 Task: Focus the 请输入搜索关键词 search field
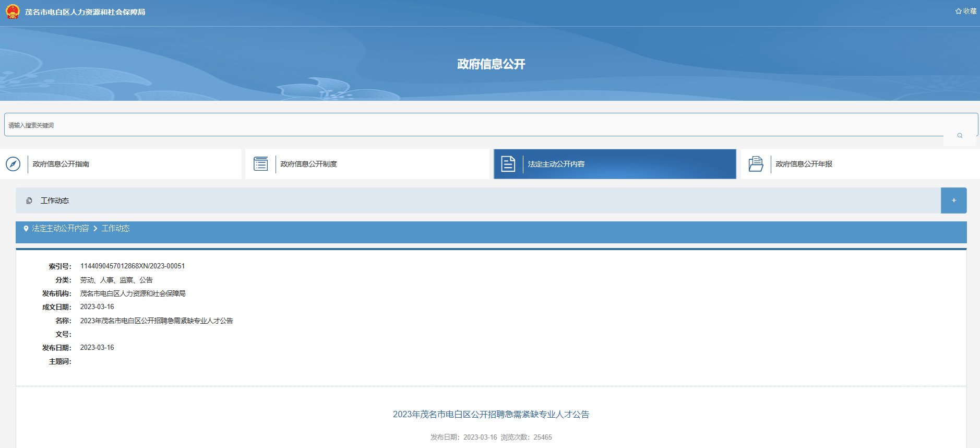[x=470, y=125]
